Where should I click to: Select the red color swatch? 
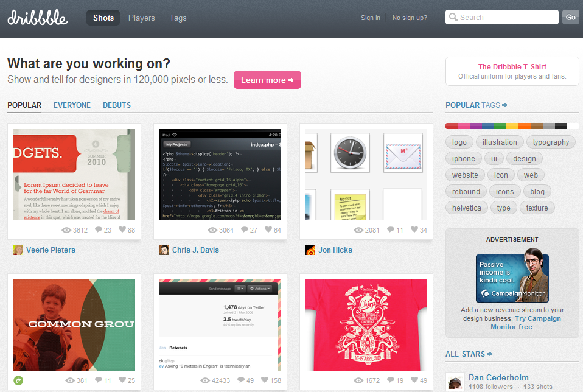[452, 126]
